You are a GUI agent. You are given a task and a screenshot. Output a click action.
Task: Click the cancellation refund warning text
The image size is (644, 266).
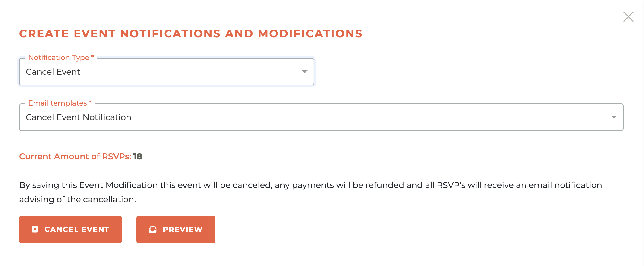310,185
